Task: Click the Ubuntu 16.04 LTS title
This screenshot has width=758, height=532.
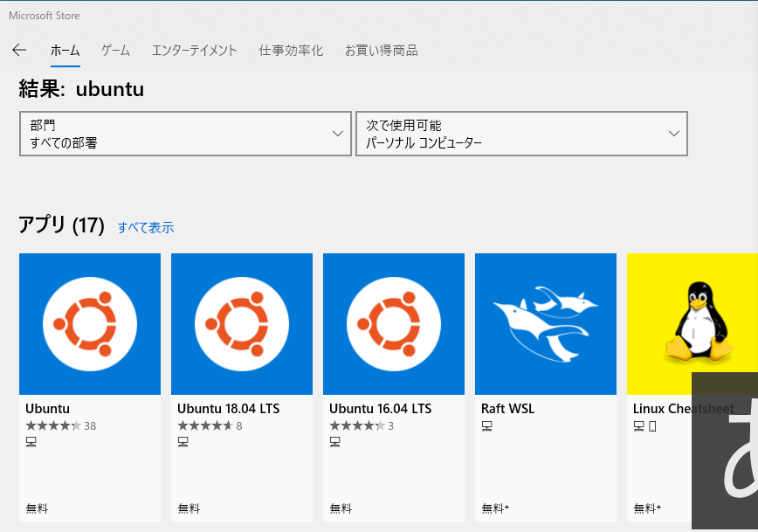Action: (381, 409)
